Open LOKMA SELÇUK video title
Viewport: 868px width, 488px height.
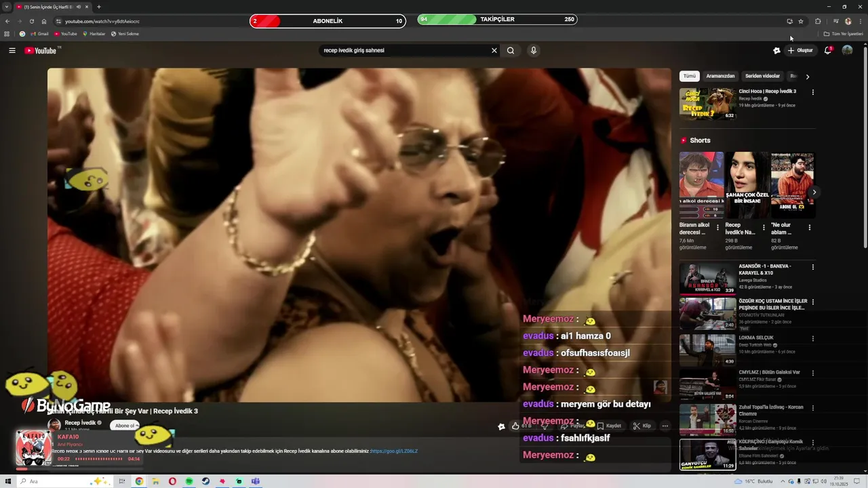pos(756,338)
